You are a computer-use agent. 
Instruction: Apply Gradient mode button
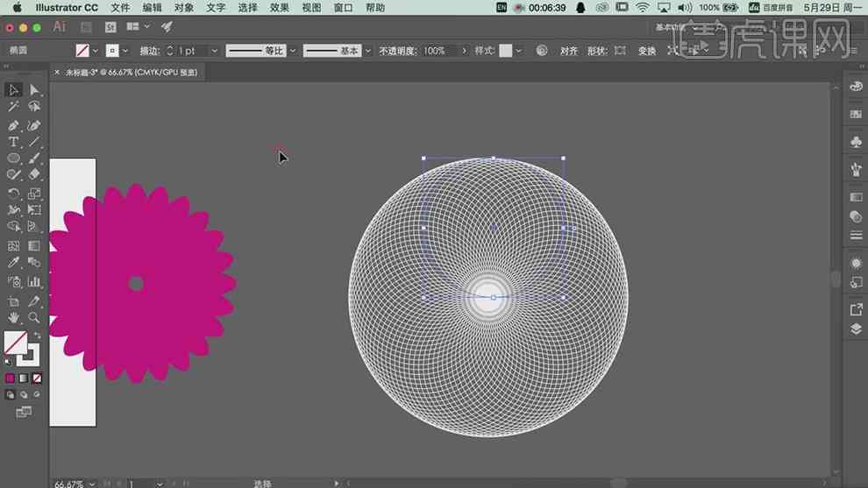coord(24,378)
